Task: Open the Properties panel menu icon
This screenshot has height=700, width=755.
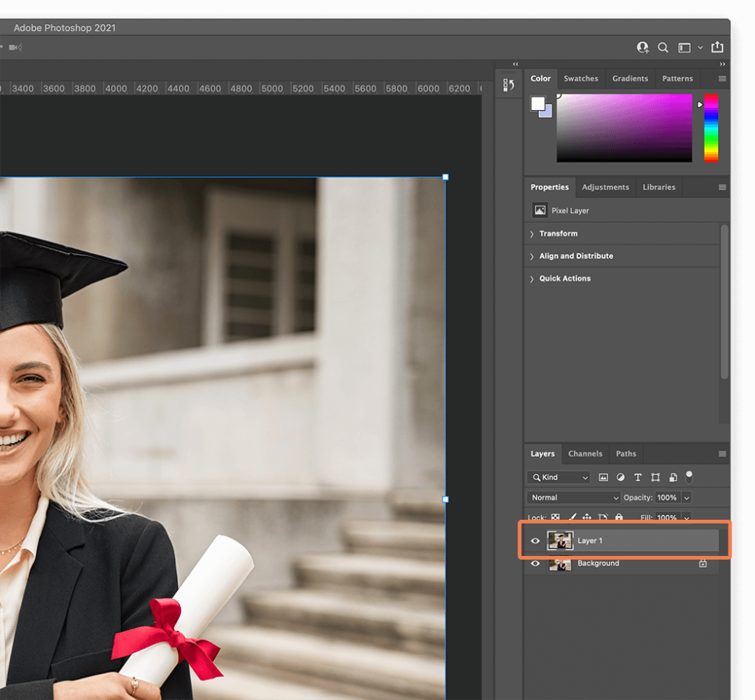Action: [723, 188]
